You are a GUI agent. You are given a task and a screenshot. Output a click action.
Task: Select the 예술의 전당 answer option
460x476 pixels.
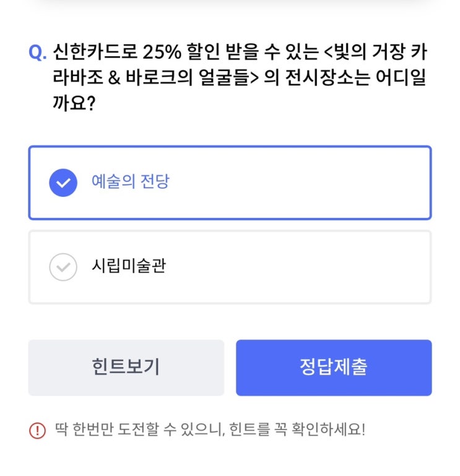230,183
